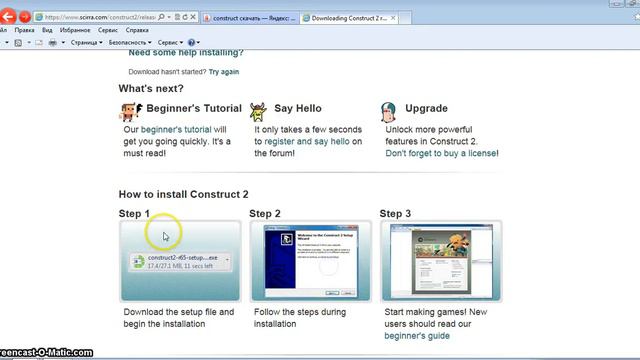
Task: Click the Stop (X) icon in address bar
Action: (193, 17)
